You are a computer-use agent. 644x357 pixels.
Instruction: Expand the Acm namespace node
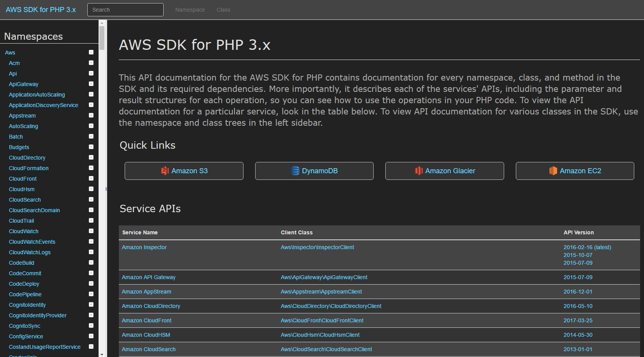pos(91,63)
